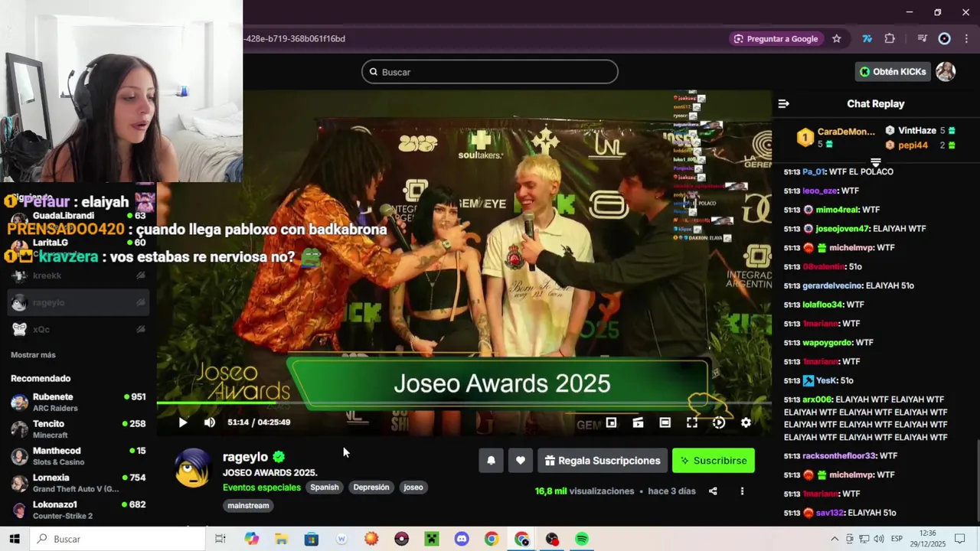Viewport: 980px width, 551px height.
Task: Open the Windows notification center
Action: [960, 539]
